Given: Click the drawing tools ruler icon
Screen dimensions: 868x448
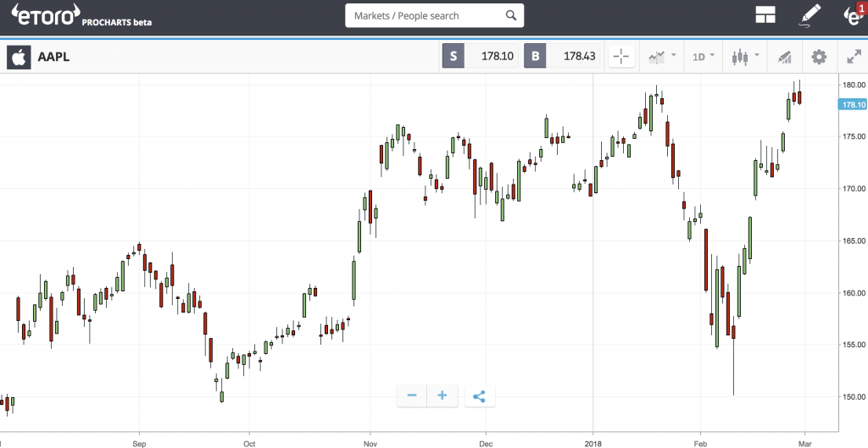Looking at the screenshot, I should click(784, 57).
